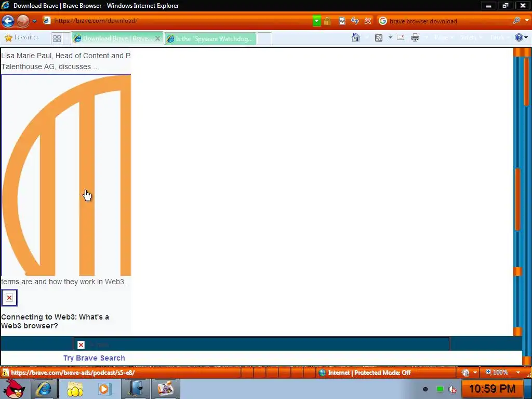
Task: Stop loading with the red X icon
Action: [x=368, y=21]
